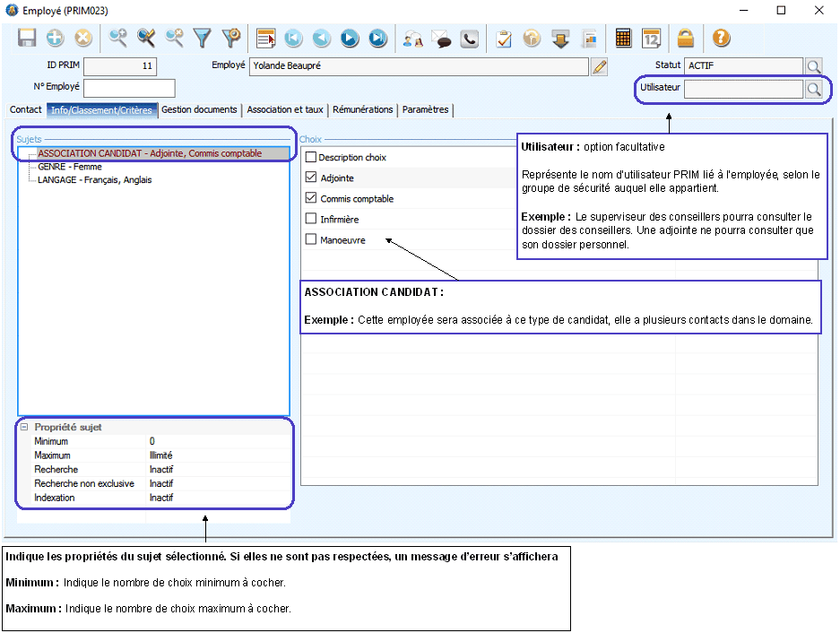Click the funnel Filter icon

(x=203, y=39)
